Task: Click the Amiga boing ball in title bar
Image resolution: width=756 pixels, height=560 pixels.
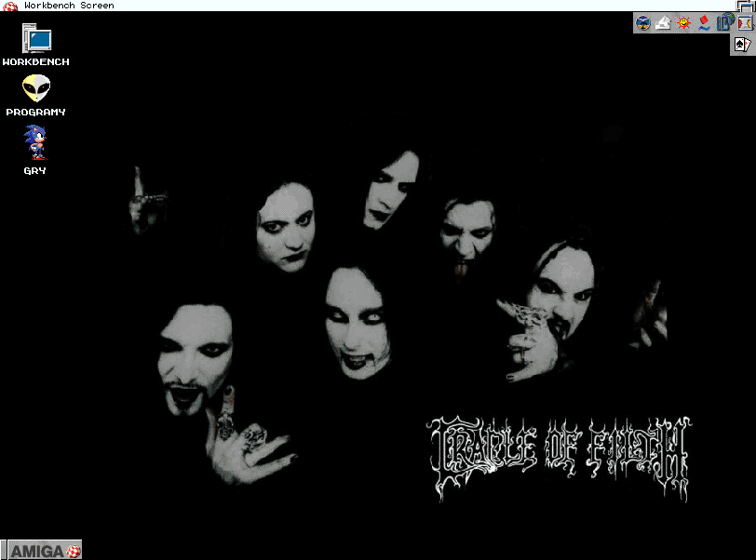Action: click(x=9, y=6)
